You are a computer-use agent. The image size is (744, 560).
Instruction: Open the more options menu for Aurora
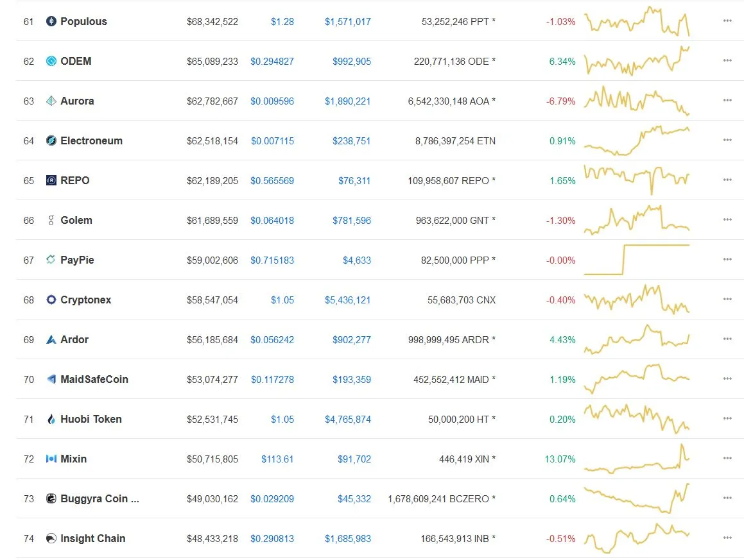point(727,101)
